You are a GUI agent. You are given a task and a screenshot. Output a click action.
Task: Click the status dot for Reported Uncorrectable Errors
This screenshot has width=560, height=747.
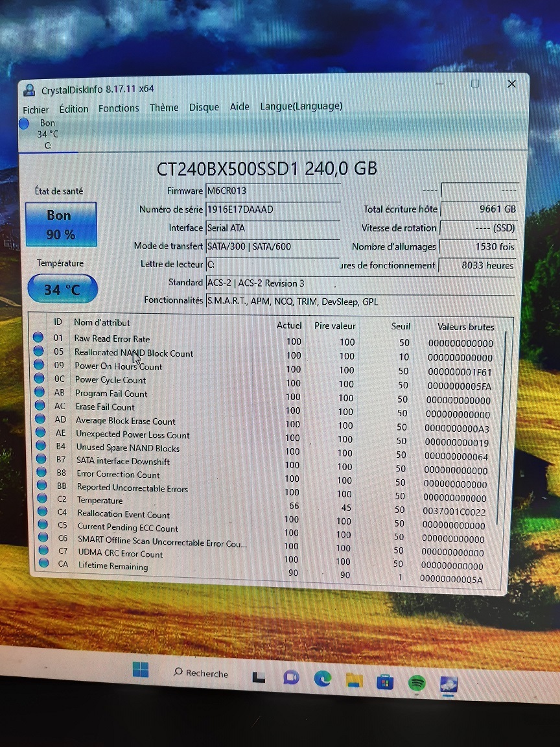pyautogui.click(x=42, y=485)
